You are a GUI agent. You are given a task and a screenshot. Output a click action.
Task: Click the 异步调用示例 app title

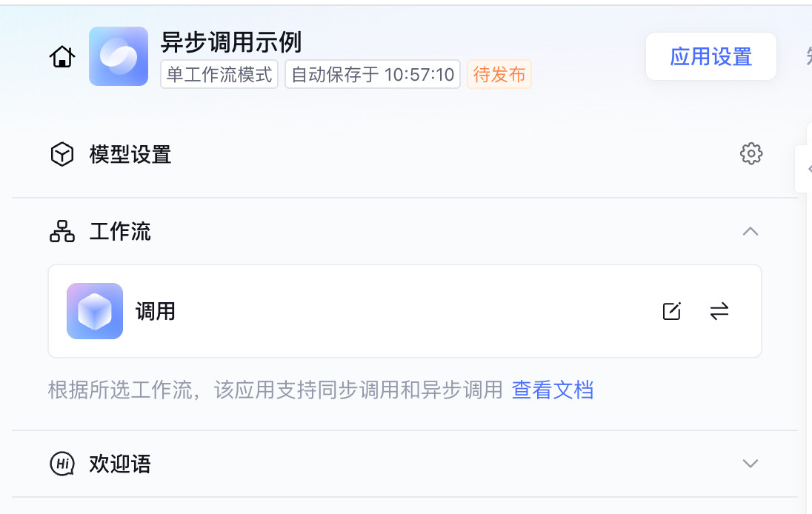231,42
